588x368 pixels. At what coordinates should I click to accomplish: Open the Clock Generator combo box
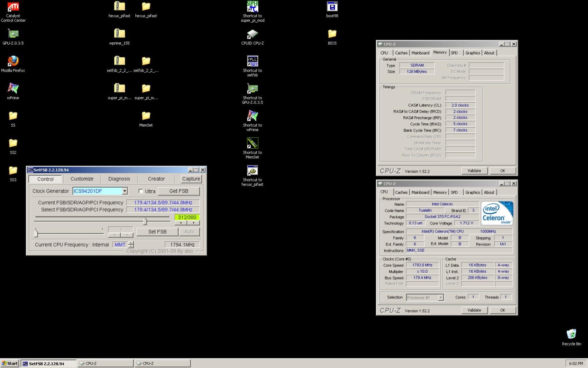click(125, 191)
